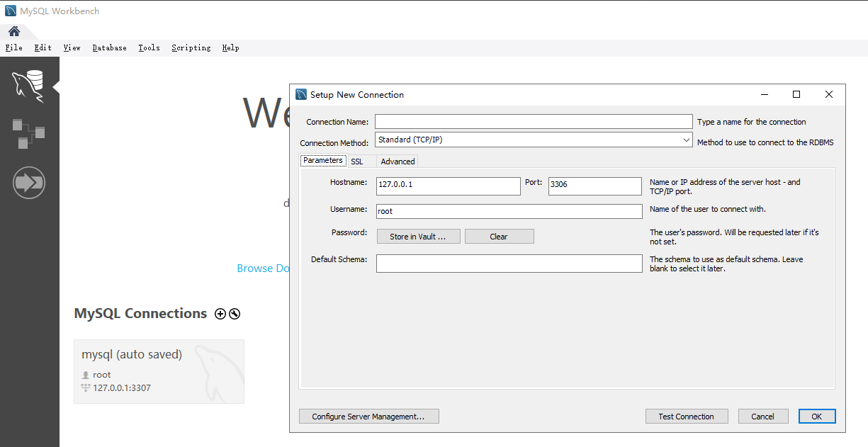The height and width of the screenshot is (447, 868).
Task: Clear the stored password
Action: 499,237
